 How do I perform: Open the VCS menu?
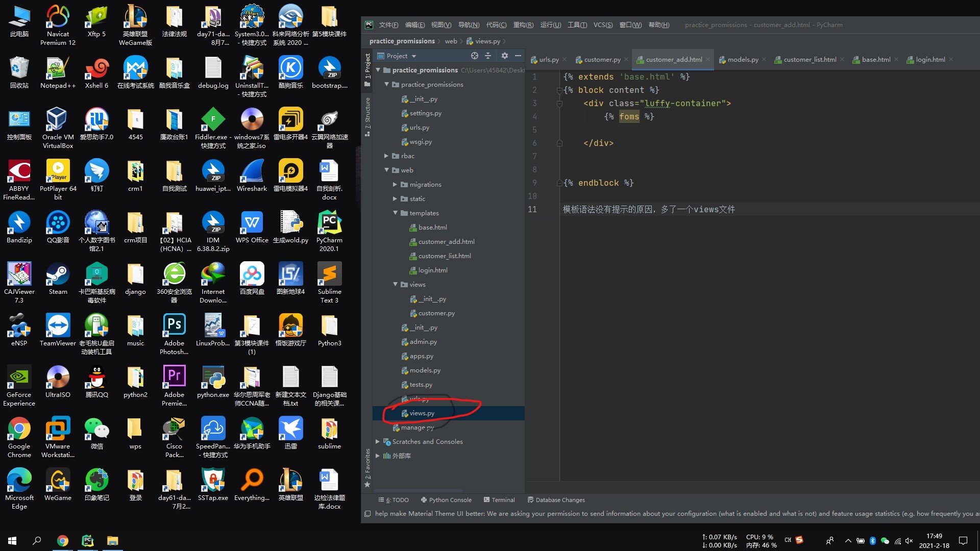coord(602,25)
